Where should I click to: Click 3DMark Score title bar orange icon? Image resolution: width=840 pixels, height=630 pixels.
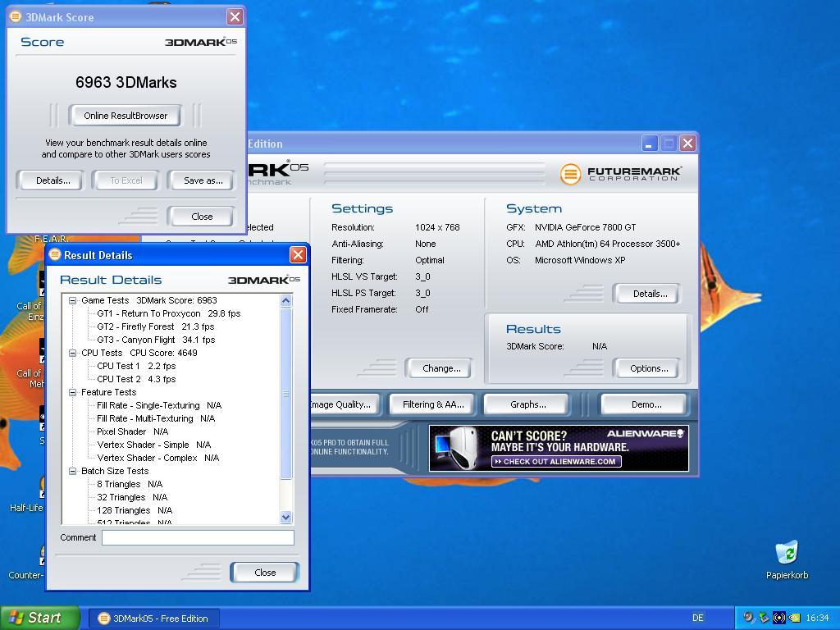tap(16, 17)
